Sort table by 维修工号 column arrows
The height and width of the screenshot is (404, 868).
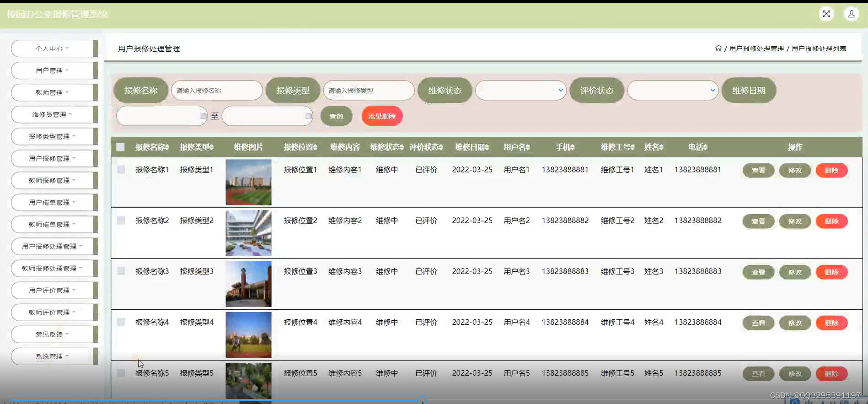pos(632,147)
